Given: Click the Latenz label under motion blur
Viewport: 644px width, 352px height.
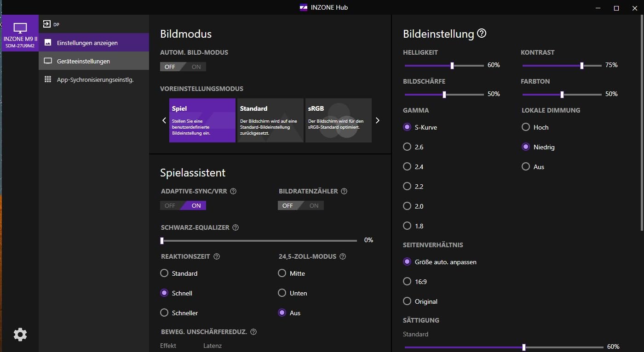Looking at the screenshot, I should (213, 346).
